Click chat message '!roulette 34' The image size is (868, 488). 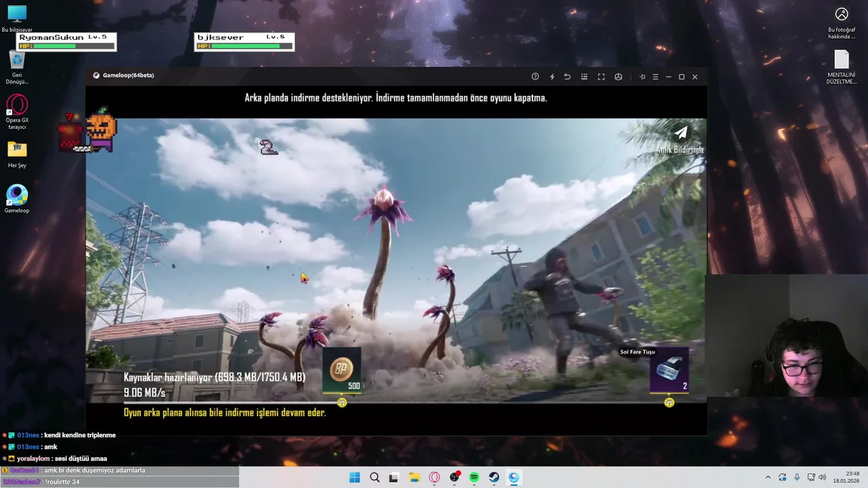pos(62,482)
